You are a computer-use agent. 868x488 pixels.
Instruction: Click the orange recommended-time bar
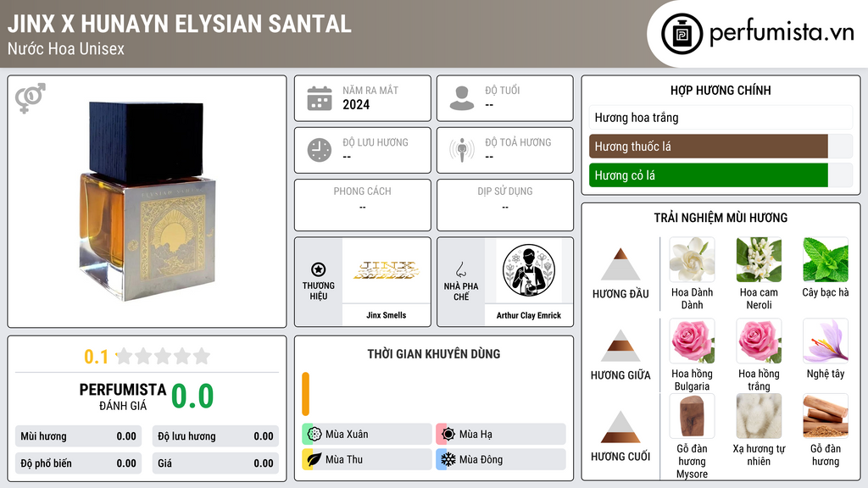point(305,394)
